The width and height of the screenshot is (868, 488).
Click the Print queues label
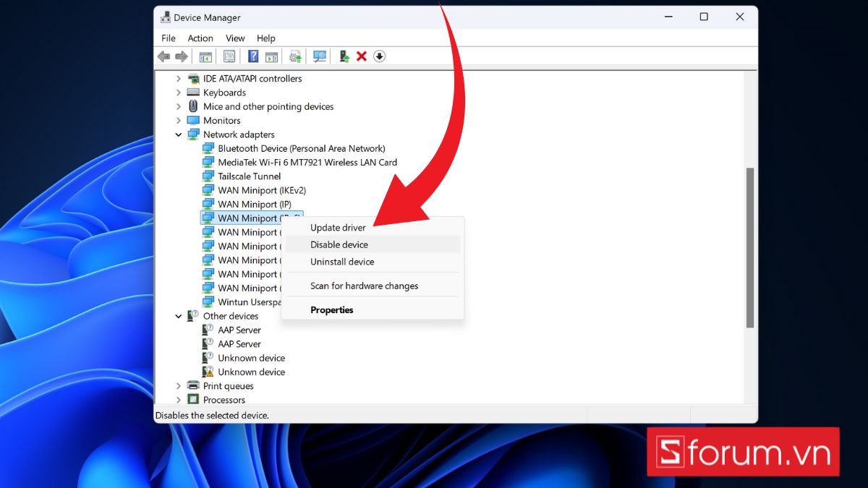(x=228, y=385)
